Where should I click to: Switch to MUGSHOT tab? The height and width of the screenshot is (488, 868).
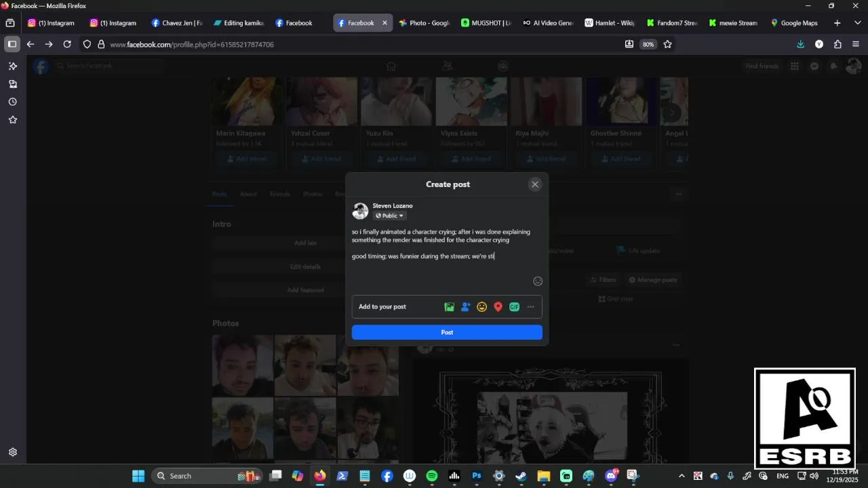486,23
